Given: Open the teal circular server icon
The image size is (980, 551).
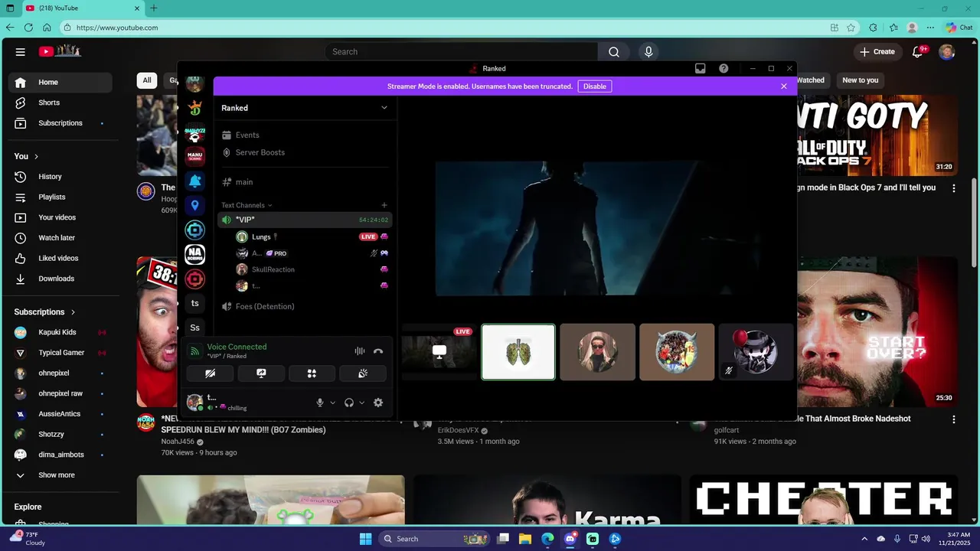Looking at the screenshot, I should point(195,230).
